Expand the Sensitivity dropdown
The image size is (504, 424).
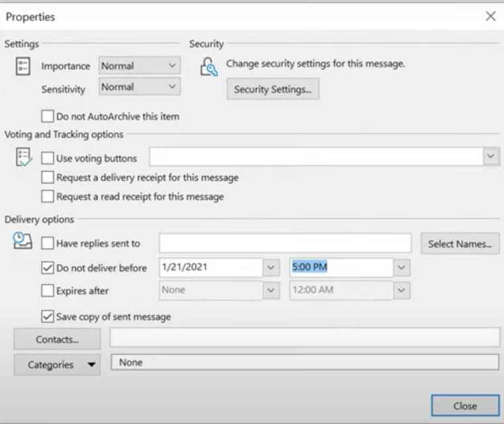pyautogui.click(x=172, y=87)
